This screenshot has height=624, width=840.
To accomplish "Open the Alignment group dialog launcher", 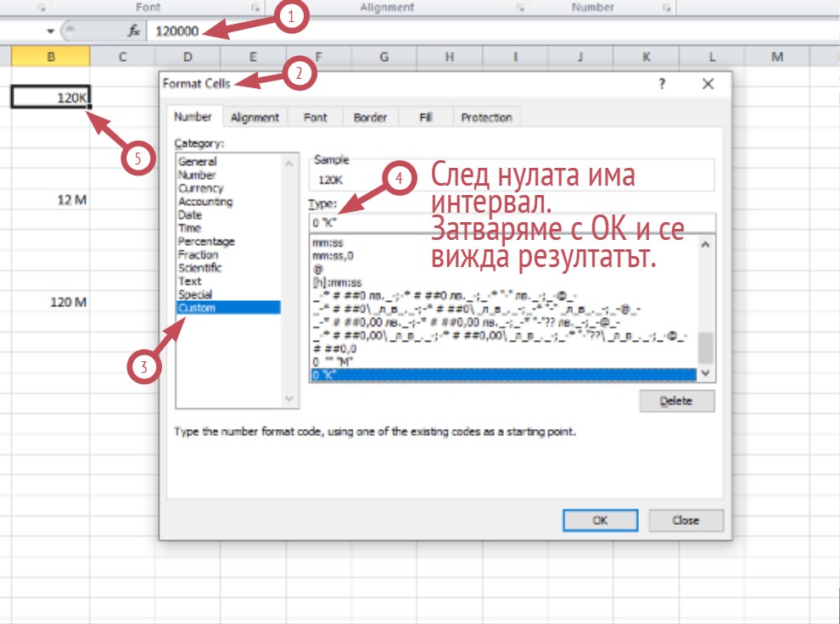I will 519,8.
